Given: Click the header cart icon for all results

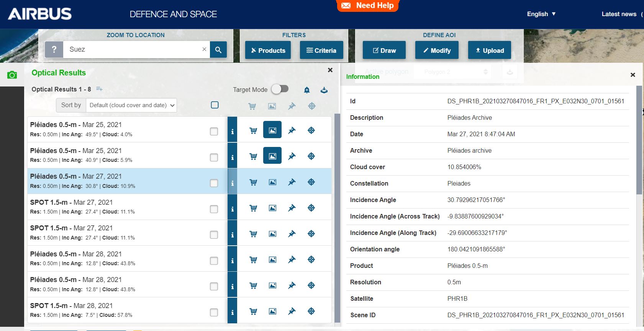Looking at the screenshot, I should coord(252,106).
